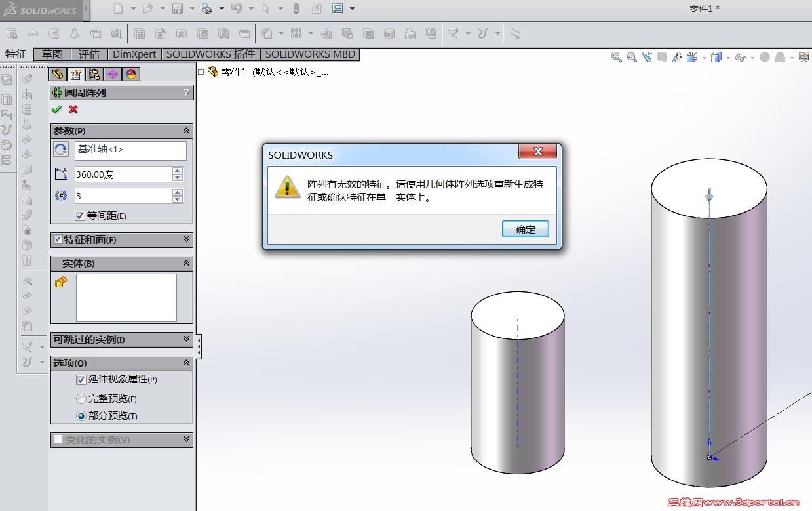Viewport: 812px width, 511px height.
Task: Open the View Orientation dropdown arrow
Action: [x=704, y=58]
